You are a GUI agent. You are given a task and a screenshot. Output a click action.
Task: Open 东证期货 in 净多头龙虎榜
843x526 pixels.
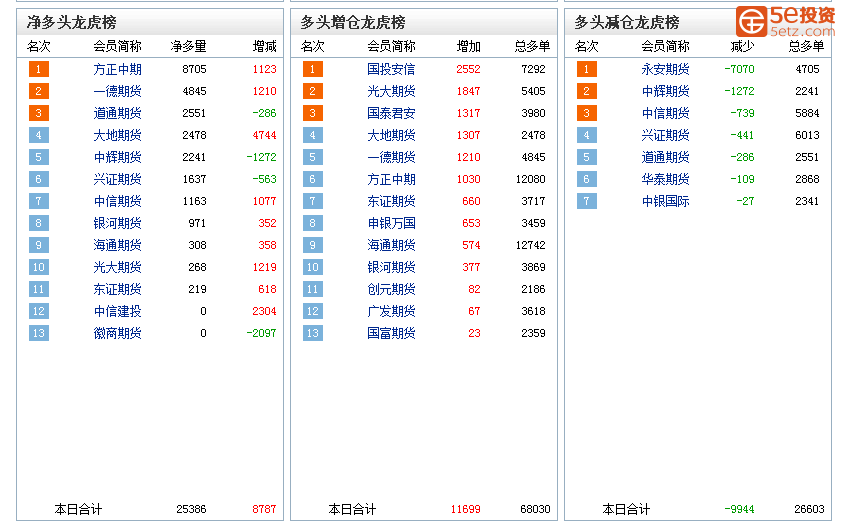coord(117,289)
